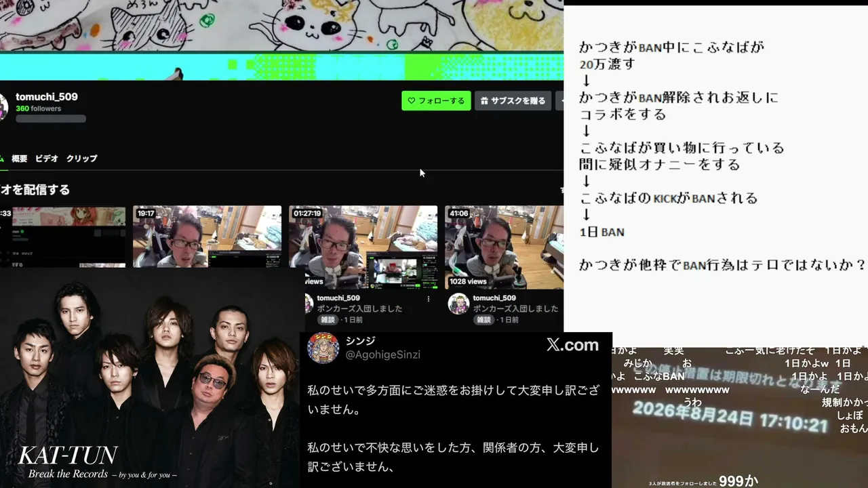
Task: Open the three-dot menu on the 01:27:19 video card
Action: pyautogui.click(x=429, y=298)
